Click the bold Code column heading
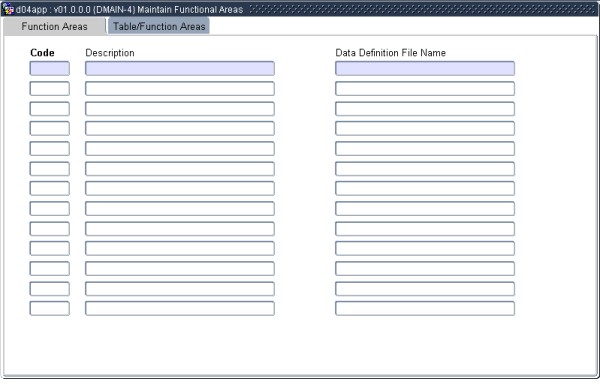600x384 pixels. click(42, 53)
